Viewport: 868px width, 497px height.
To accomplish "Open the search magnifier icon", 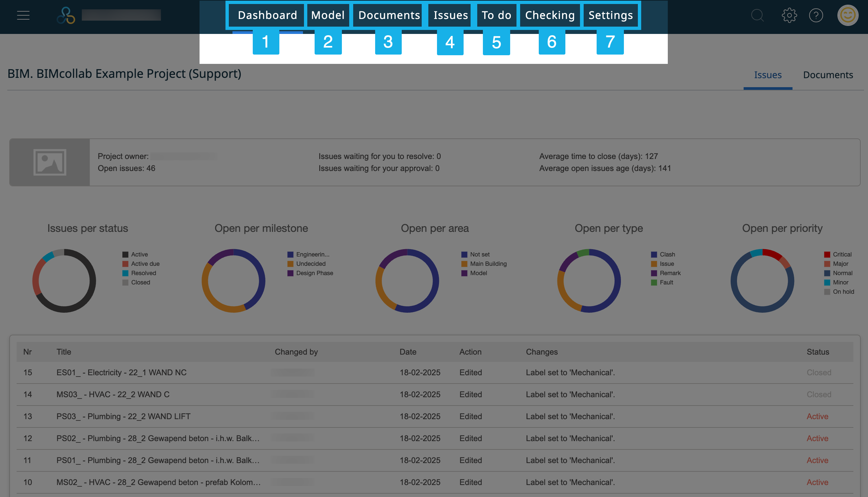I will click(758, 15).
